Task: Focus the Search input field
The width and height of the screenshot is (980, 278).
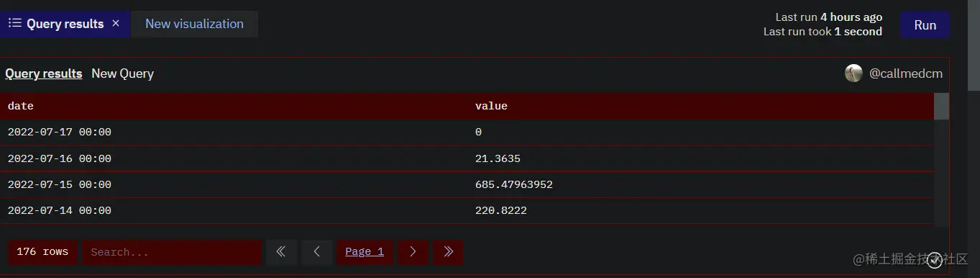Action: pos(171,252)
